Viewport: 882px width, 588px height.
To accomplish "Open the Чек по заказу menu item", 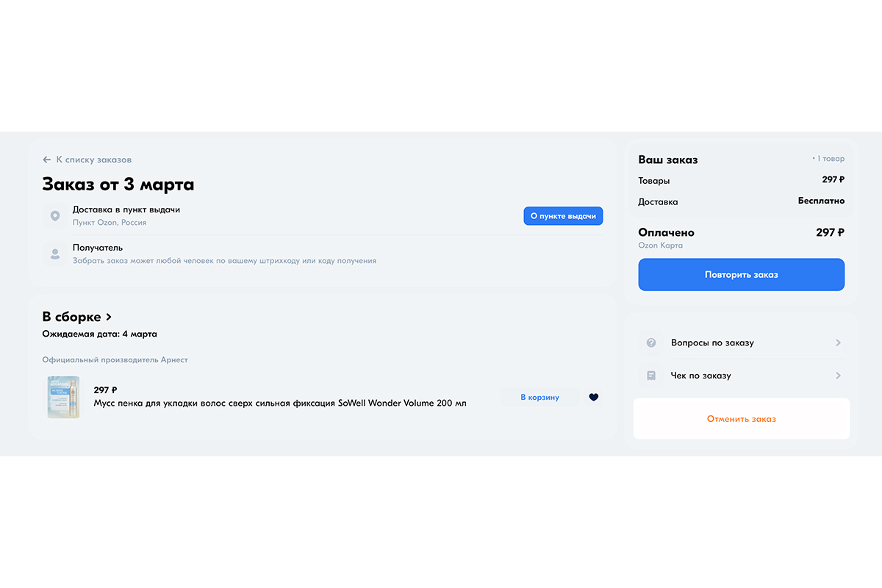I will 700,376.
